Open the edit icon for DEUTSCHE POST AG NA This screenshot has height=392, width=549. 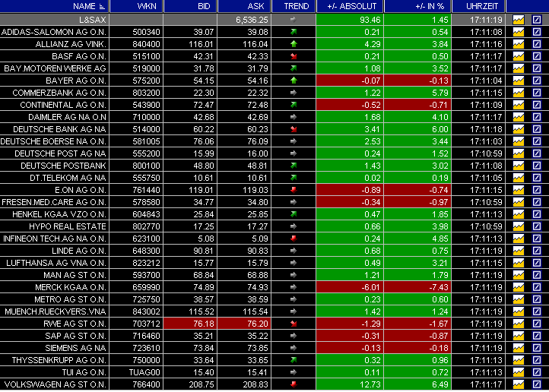(x=537, y=153)
